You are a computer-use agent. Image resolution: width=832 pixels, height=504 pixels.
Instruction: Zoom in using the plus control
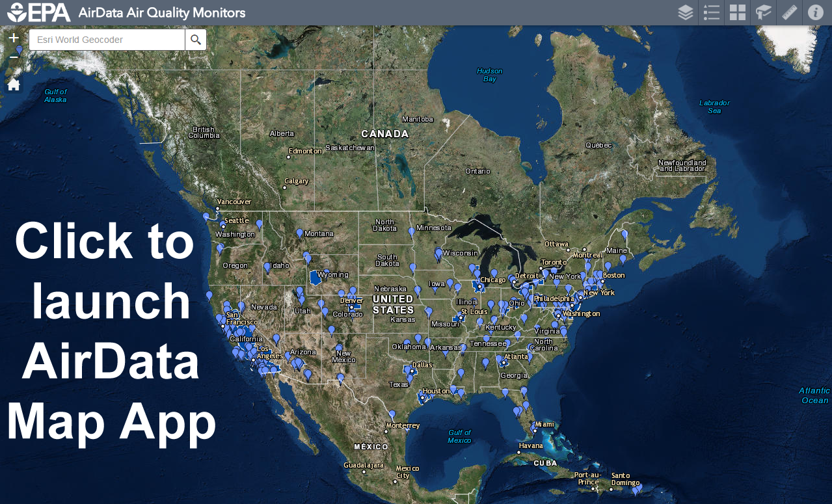point(13,37)
